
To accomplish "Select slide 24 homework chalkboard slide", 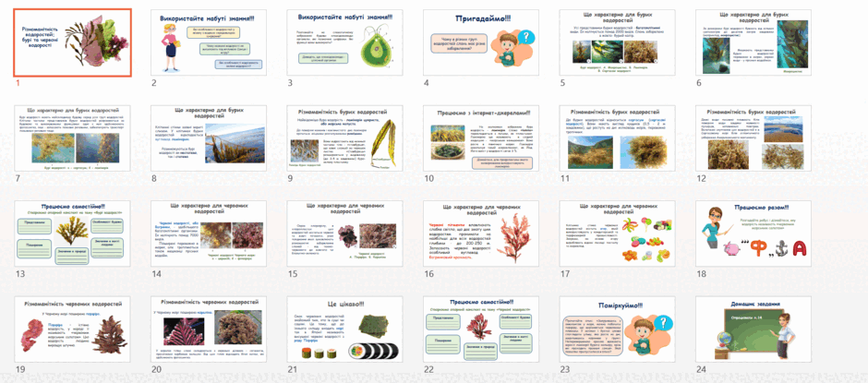I will click(753, 329).
